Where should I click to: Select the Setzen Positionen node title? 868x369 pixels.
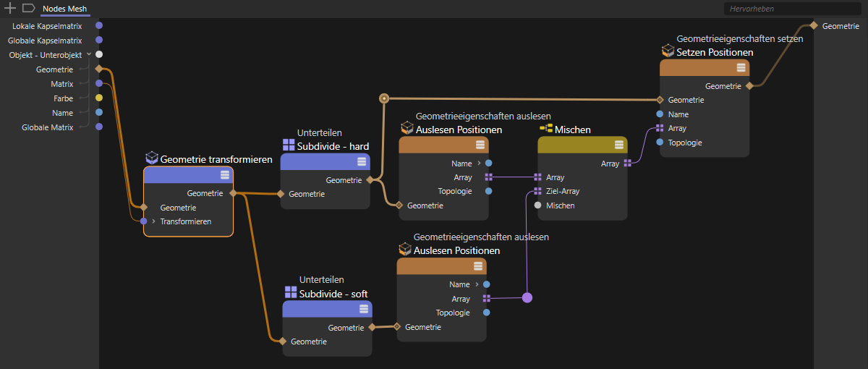(x=715, y=52)
